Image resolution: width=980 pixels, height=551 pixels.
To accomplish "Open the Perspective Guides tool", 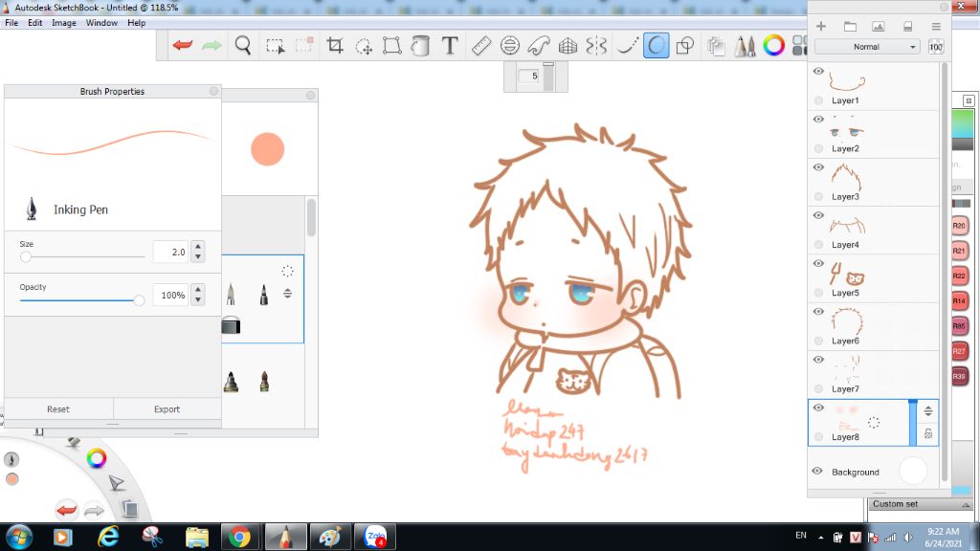I will (568, 46).
